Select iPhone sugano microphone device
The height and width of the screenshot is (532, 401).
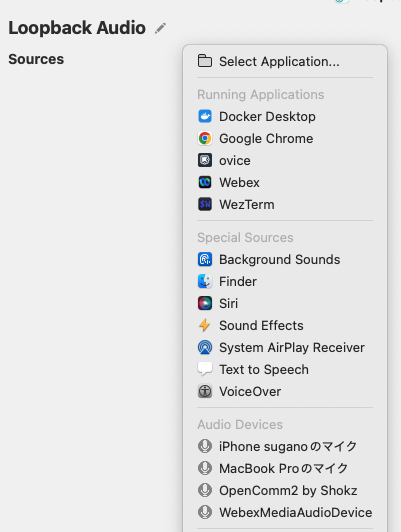click(x=285, y=446)
